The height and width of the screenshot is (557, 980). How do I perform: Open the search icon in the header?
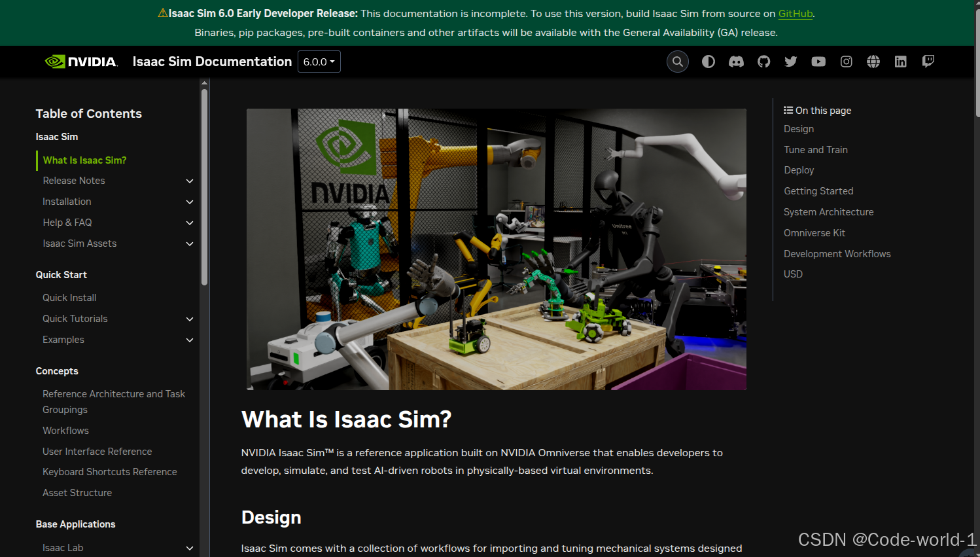pos(678,62)
